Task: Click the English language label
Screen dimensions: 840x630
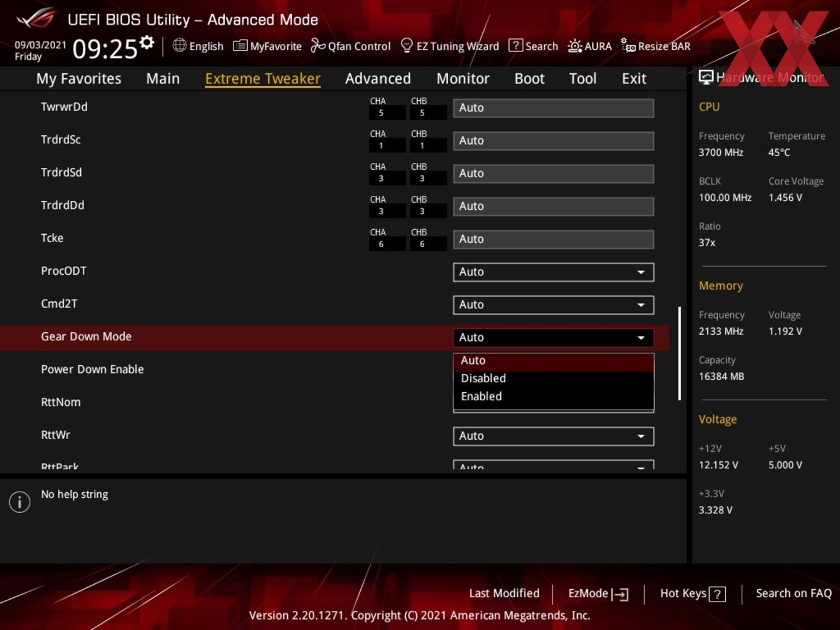Action: click(x=206, y=46)
